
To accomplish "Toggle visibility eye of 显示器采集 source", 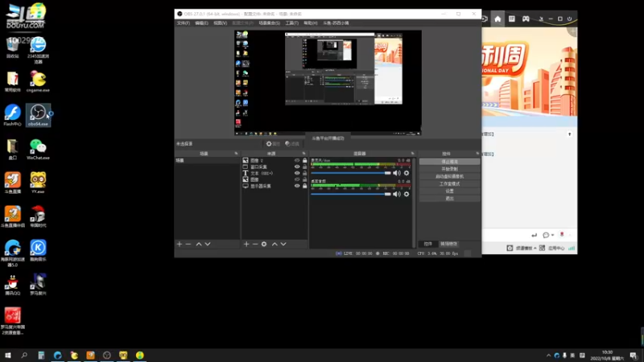I will pyautogui.click(x=297, y=186).
